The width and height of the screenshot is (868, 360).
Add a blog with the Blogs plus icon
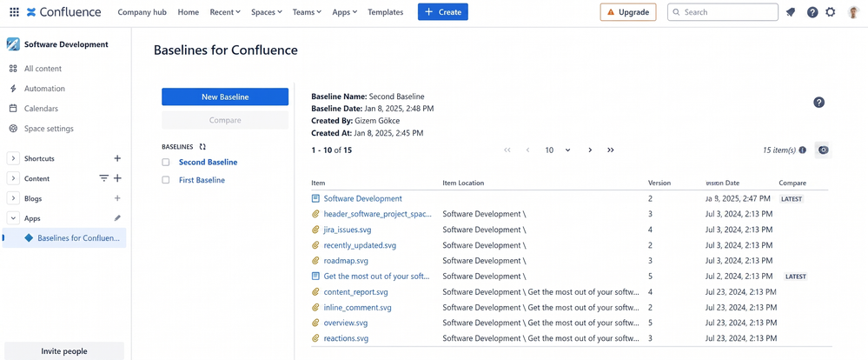coord(117,198)
